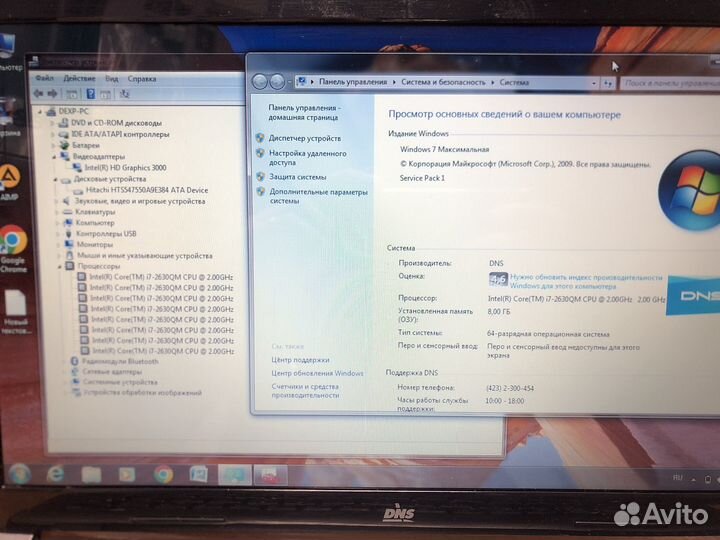This screenshot has width=720, height=540.
Task: Click the address bar refresh button
Action: (x=608, y=84)
